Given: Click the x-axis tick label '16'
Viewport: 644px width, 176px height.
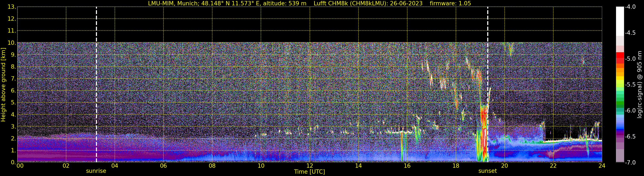Looking at the screenshot, I should tap(407, 166).
